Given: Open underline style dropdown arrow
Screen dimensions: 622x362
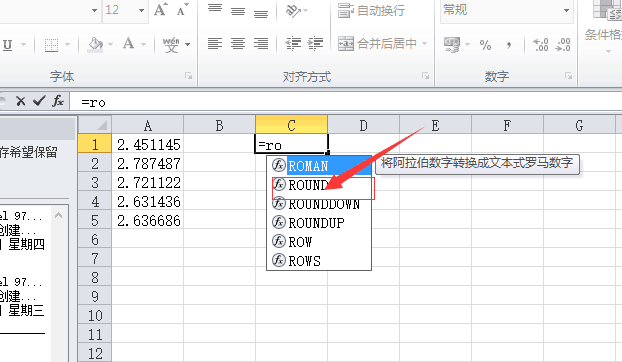Looking at the screenshot, I should pyautogui.click(x=23, y=45).
